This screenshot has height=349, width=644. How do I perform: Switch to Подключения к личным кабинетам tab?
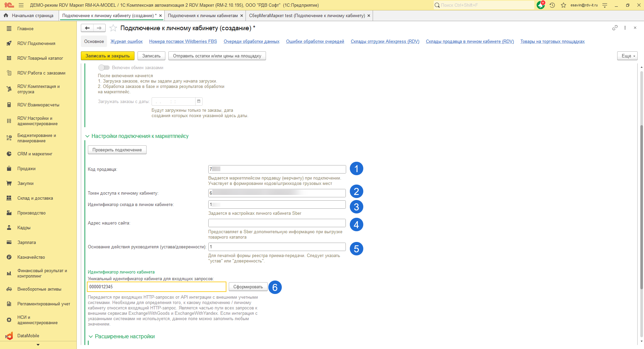tap(203, 16)
